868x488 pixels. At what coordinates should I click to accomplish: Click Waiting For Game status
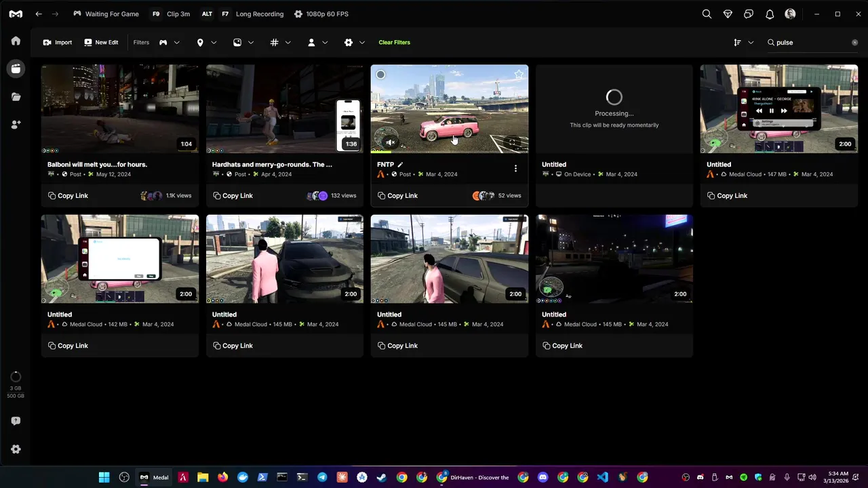pyautogui.click(x=106, y=14)
